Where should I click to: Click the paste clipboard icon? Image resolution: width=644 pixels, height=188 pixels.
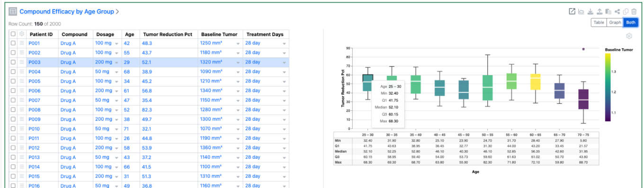pos(608,12)
